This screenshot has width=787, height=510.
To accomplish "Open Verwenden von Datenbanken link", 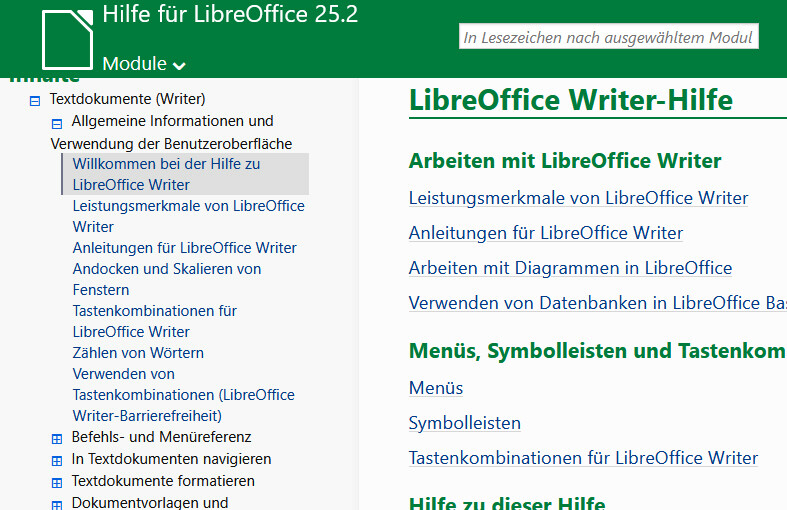I will tap(597, 303).
